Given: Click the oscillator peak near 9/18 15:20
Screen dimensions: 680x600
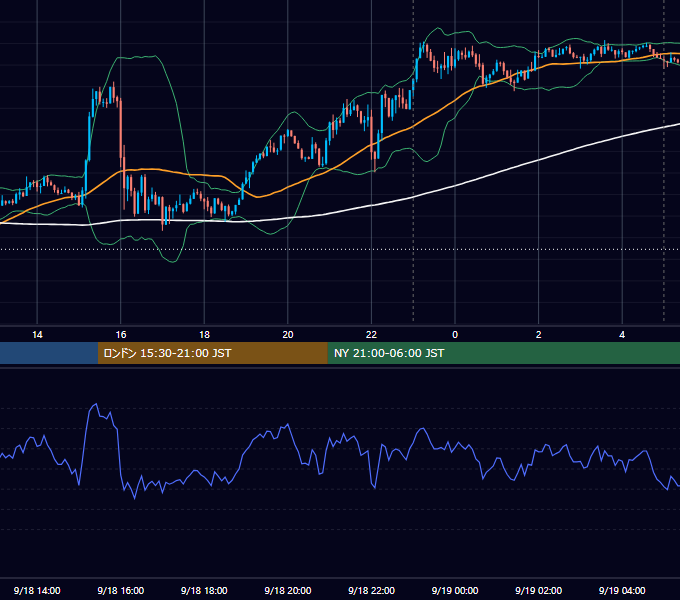Looking at the screenshot, I should 96,404.
